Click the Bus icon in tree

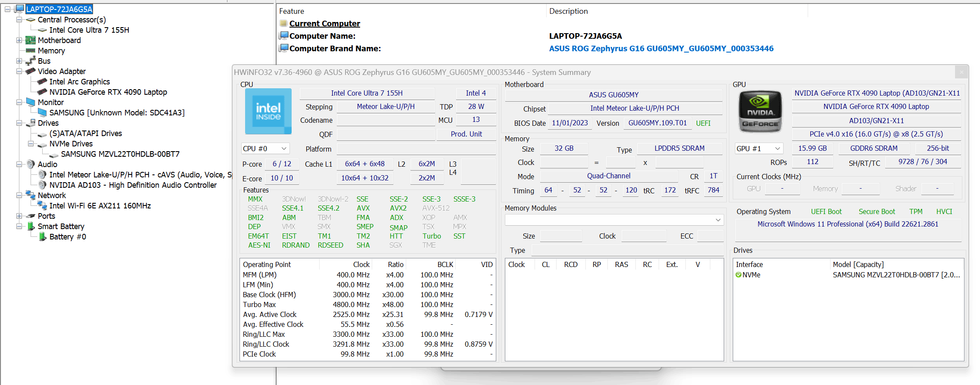click(31, 61)
